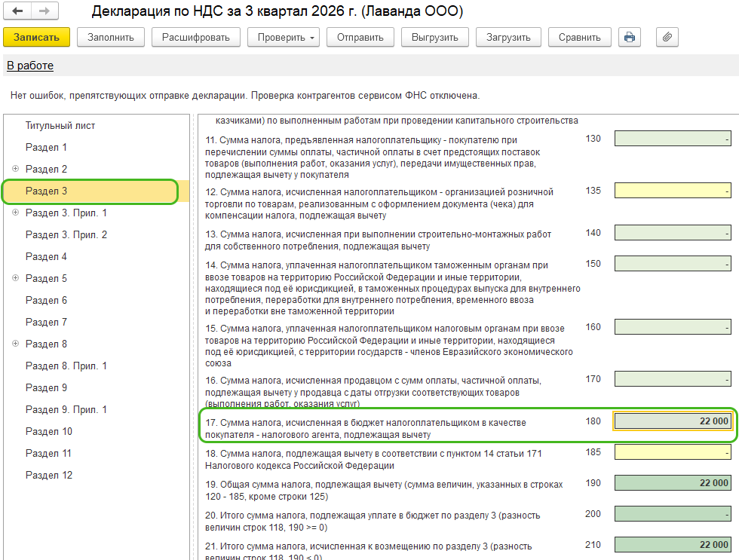Click the line 200 value field
Image resolution: width=739 pixels, height=560 pixels.
point(673,514)
